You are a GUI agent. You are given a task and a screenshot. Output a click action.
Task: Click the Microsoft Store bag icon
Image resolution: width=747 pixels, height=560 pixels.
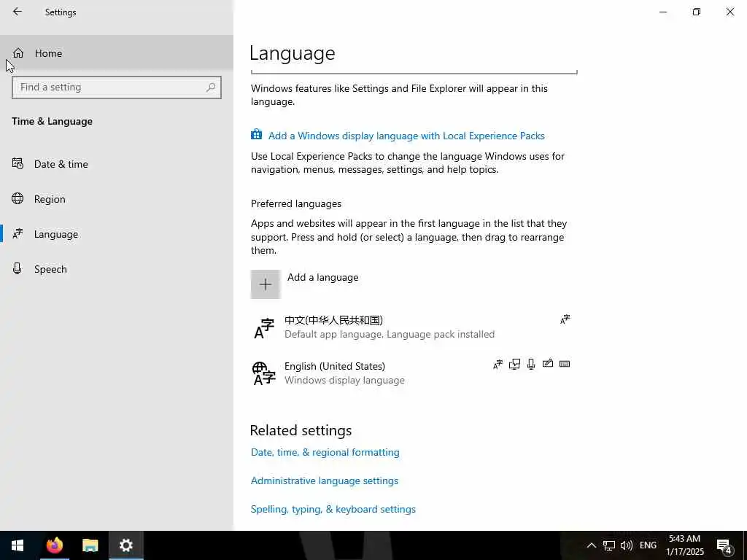tap(256, 134)
